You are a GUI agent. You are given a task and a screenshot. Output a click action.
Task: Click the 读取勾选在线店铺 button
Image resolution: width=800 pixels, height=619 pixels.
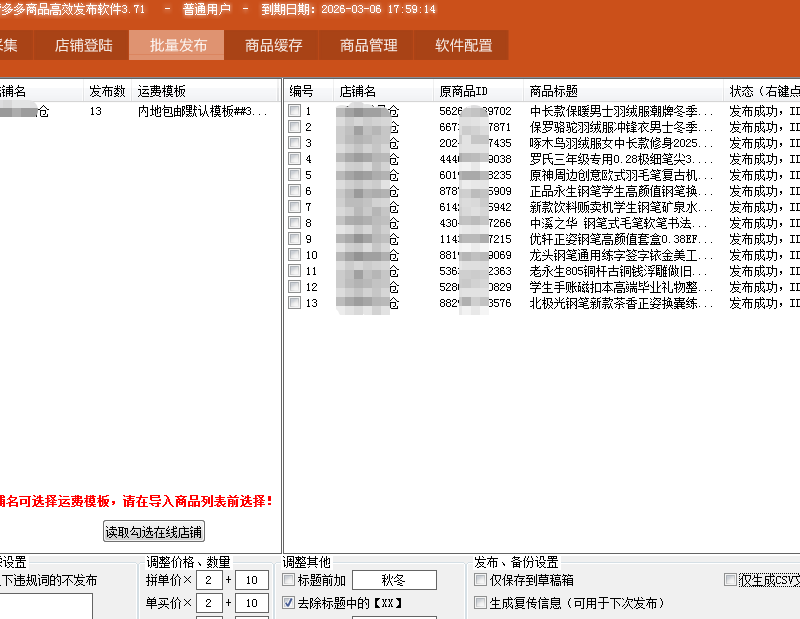(x=154, y=532)
